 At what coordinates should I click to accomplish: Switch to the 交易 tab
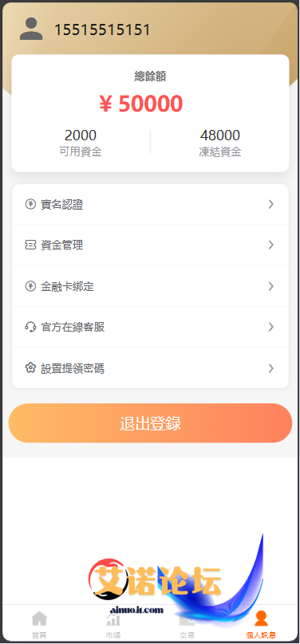tap(187, 623)
